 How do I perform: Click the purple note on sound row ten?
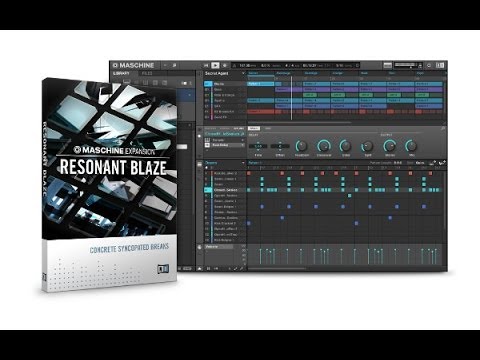pos(249,223)
